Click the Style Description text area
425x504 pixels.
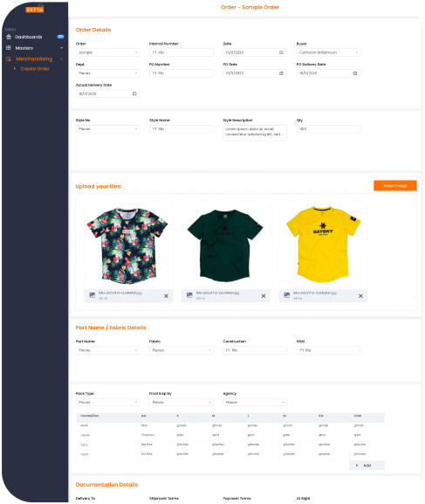coord(255,133)
